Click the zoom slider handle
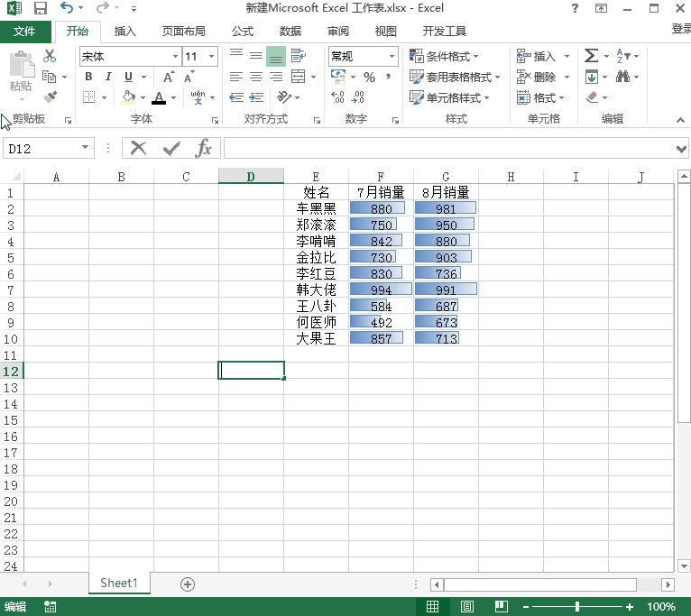 point(577,607)
